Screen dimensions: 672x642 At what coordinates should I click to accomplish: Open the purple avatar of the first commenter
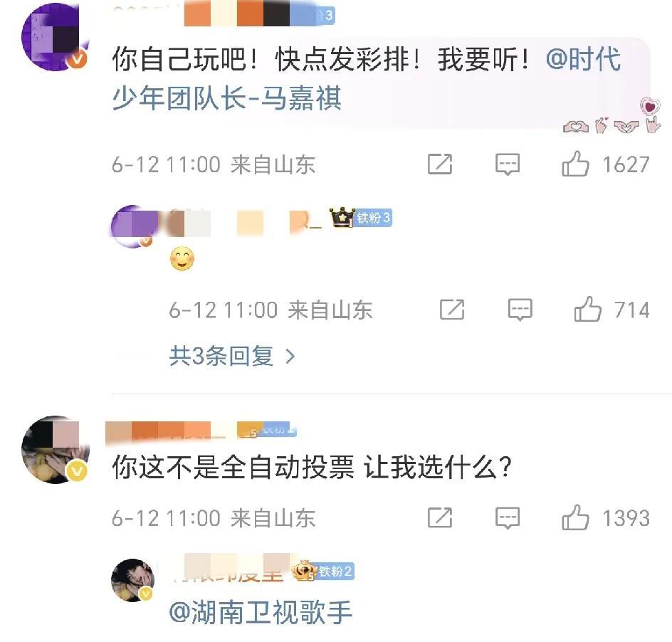(x=54, y=36)
